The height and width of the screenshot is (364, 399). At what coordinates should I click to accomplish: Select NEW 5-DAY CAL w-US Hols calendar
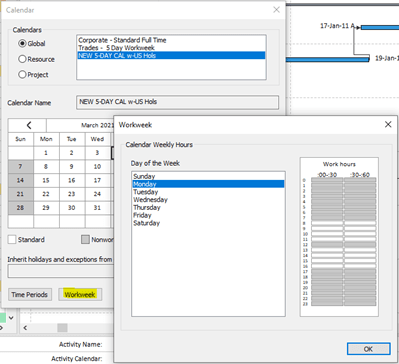tap(171, 55)
